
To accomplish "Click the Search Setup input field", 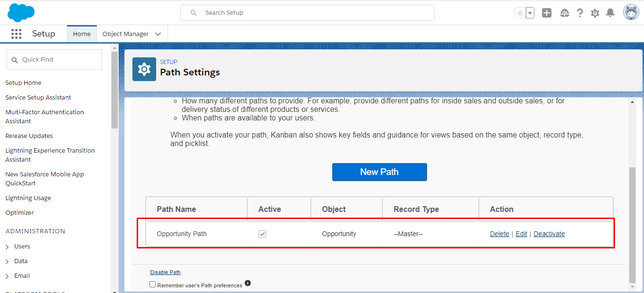I will click(313, 13).
